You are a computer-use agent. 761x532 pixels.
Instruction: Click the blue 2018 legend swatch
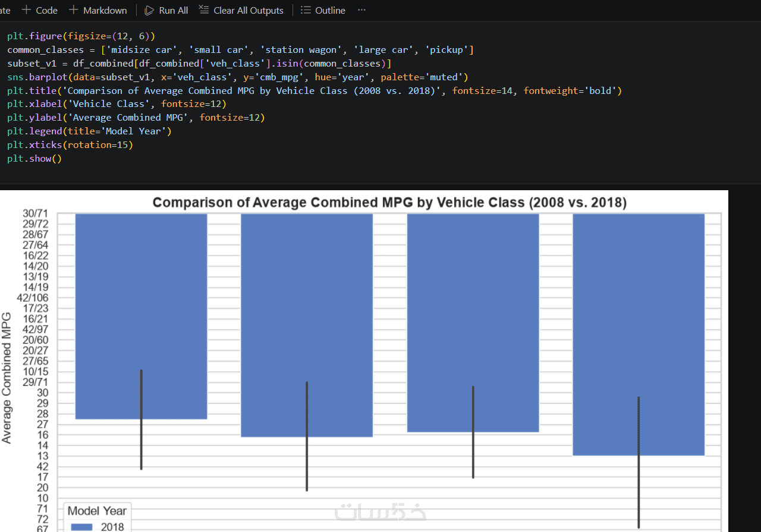(81, 527)
